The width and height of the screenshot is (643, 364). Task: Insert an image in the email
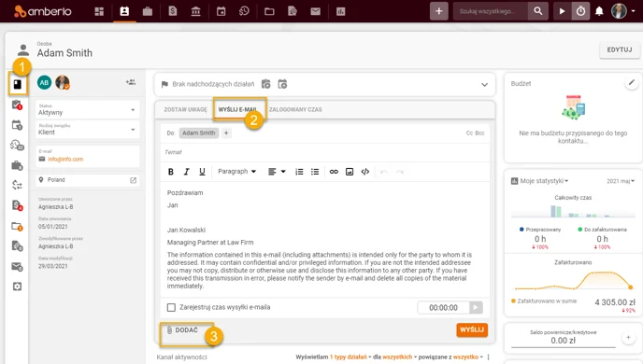(x=350, y=172)
